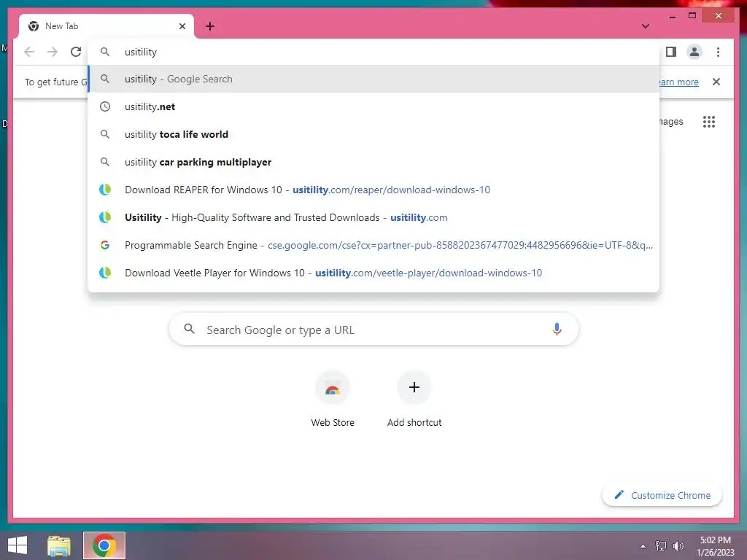747x560 pixels.
Task: Close the New Tab tab
Action: [182, 26]
